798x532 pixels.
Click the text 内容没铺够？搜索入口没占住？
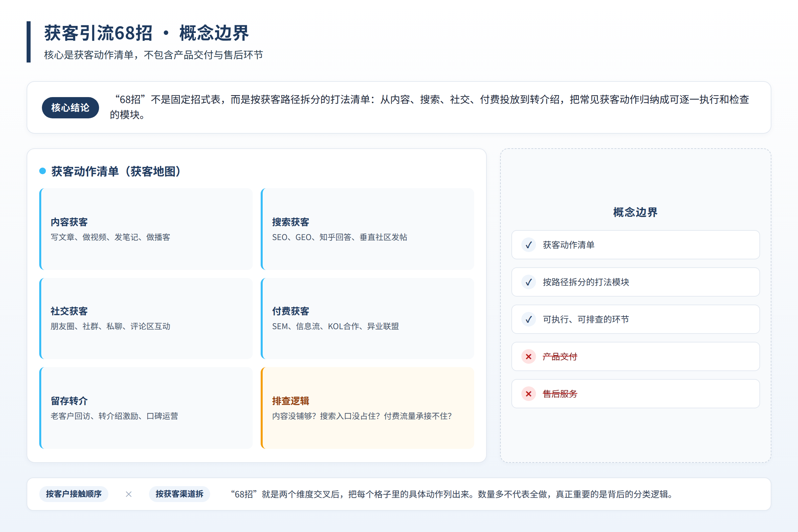(362, 416)
